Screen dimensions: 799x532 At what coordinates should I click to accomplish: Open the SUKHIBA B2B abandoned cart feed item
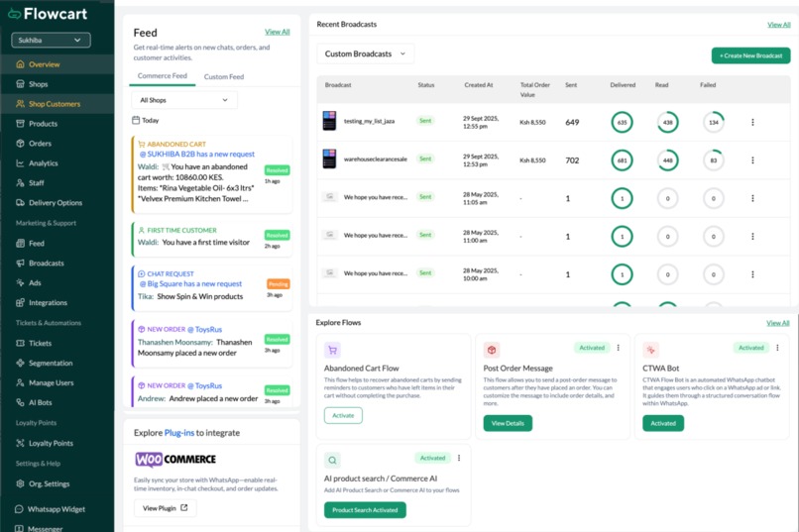(212, 174)
